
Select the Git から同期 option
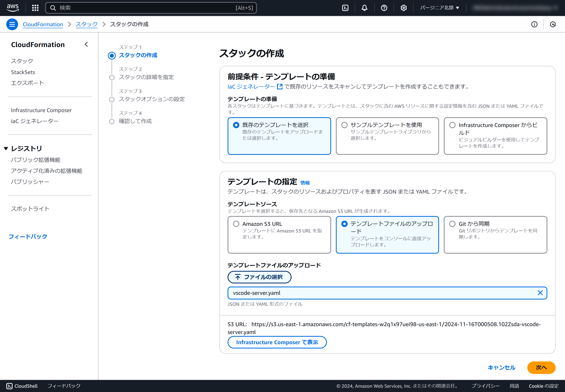(x=452, y=224)
